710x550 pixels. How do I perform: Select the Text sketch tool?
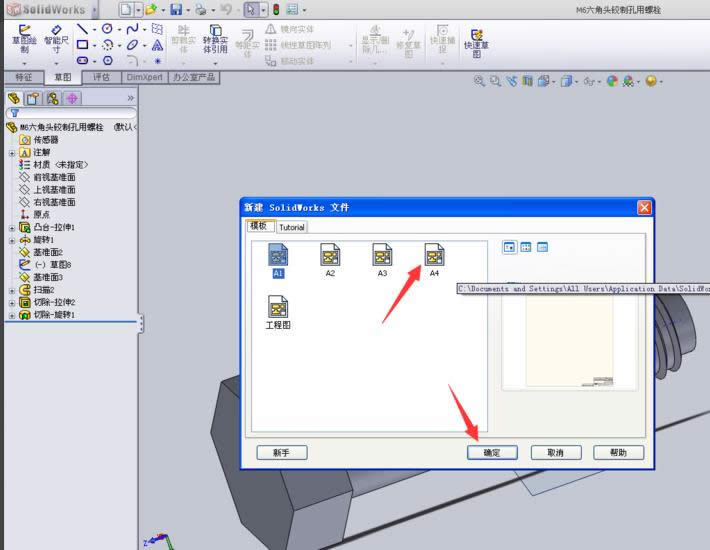pos(157,45)
